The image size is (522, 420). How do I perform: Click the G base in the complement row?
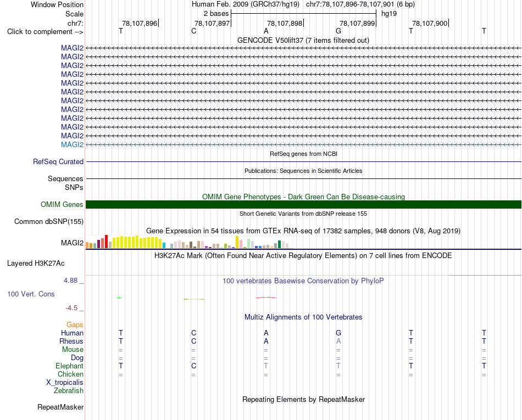point(338,31)
